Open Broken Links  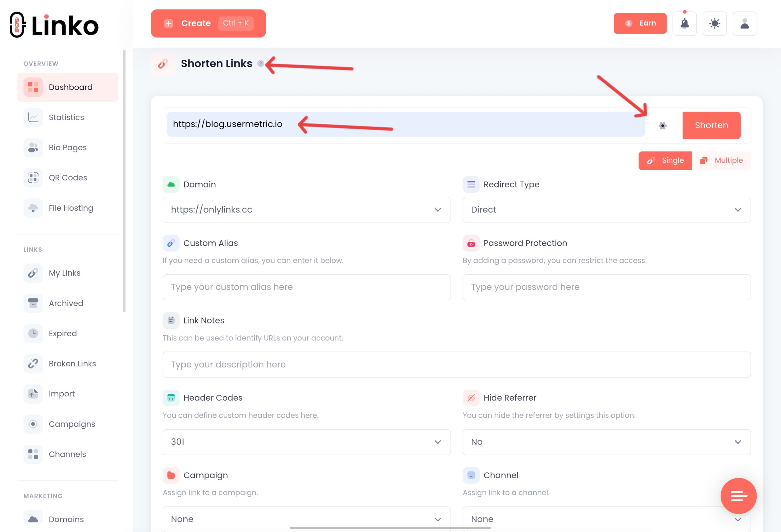(x=68, y=363)
